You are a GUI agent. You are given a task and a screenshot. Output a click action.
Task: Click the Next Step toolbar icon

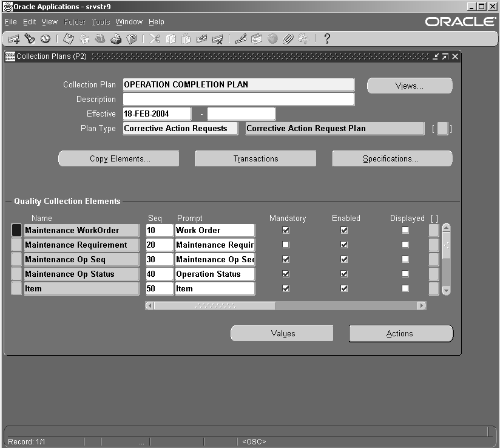84,39
